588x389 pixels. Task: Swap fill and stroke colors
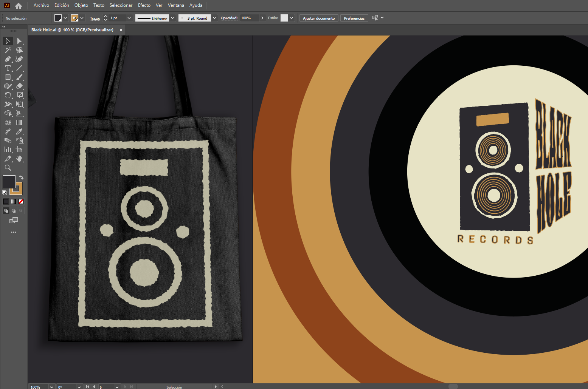(x=22, y=178)
